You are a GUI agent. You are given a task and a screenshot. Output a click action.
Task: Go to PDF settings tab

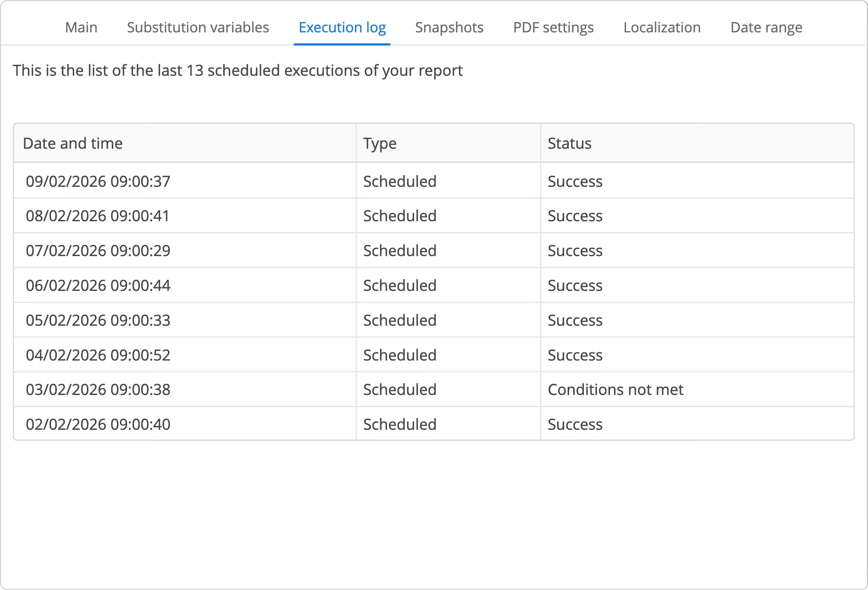[553, 27]
